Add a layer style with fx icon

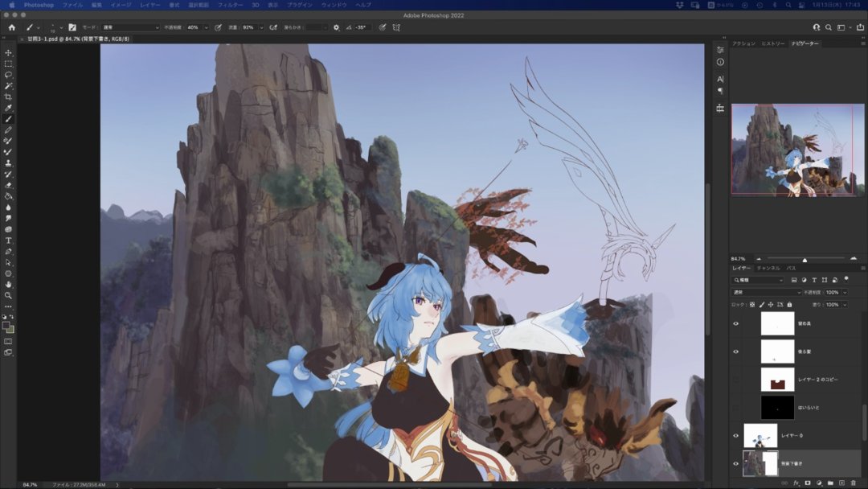tap(796, 483)
